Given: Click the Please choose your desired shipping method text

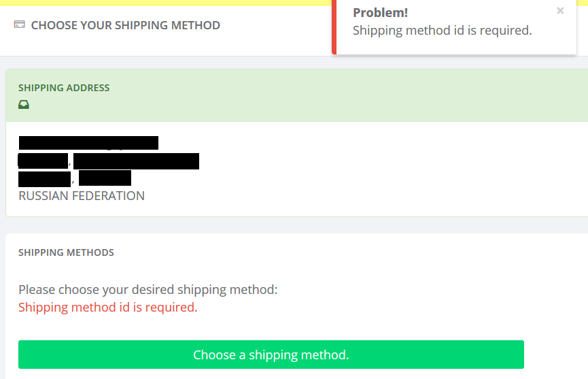Looking at the screenshot, I should coord(148,289).
